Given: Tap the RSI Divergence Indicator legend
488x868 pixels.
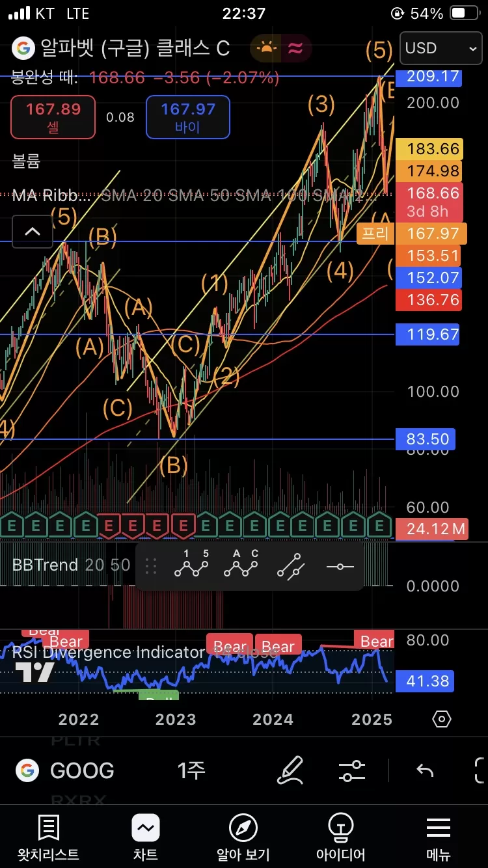Looking at the screenshot, I should [x=109, y=653].
